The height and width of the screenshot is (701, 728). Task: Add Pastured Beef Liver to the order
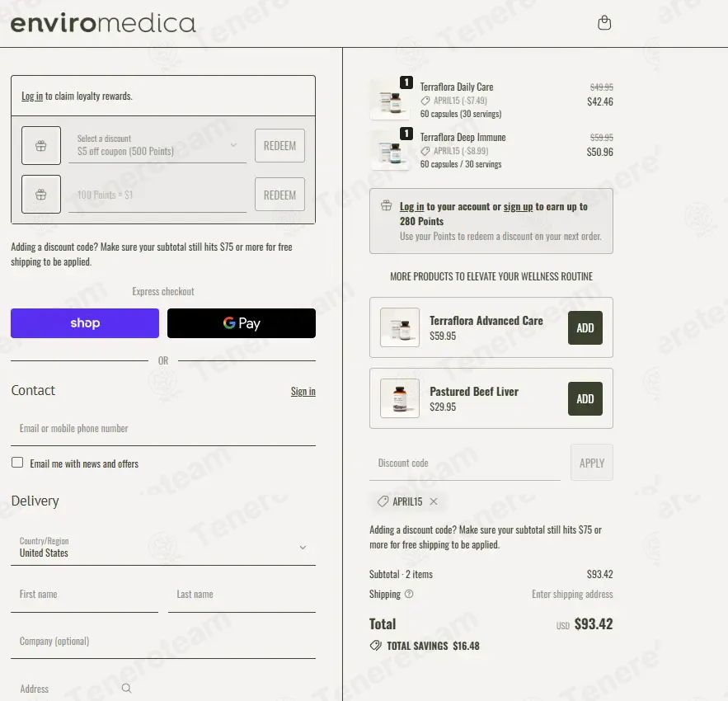585,399
